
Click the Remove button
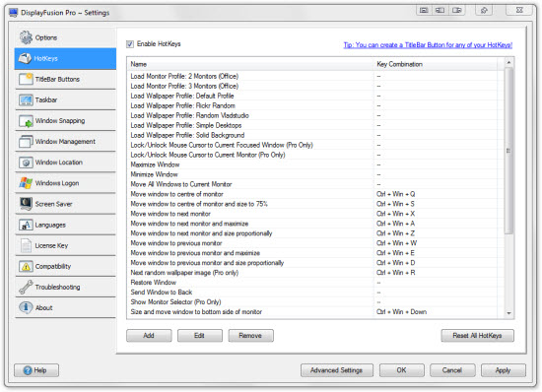tap(250, 335)
